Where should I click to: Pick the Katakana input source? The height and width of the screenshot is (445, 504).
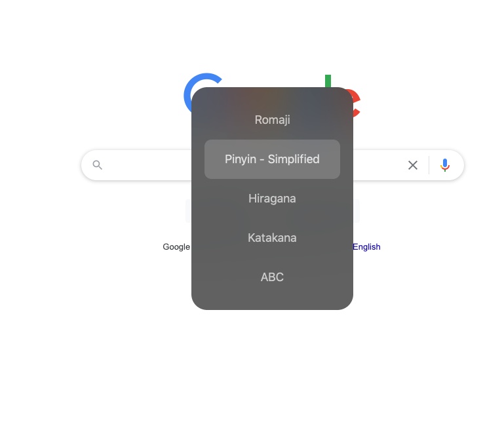(272, 238)
